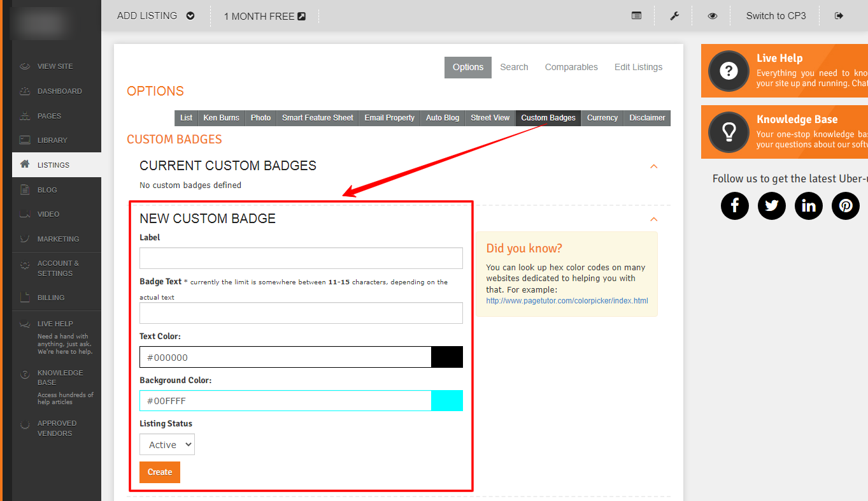Open the Email Property tab
The width and height of the screenshot is (868, 501).
pos(390,118)
